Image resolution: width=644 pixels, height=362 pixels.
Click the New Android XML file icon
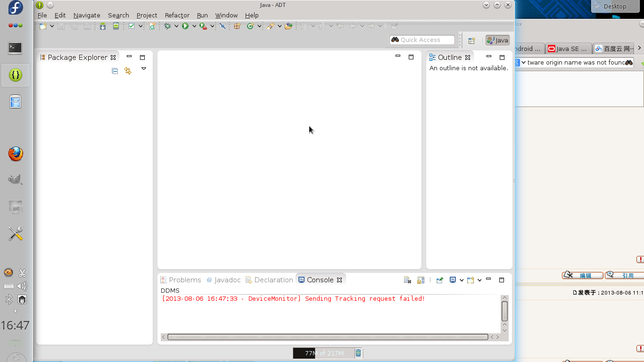(x=152, y=26)
